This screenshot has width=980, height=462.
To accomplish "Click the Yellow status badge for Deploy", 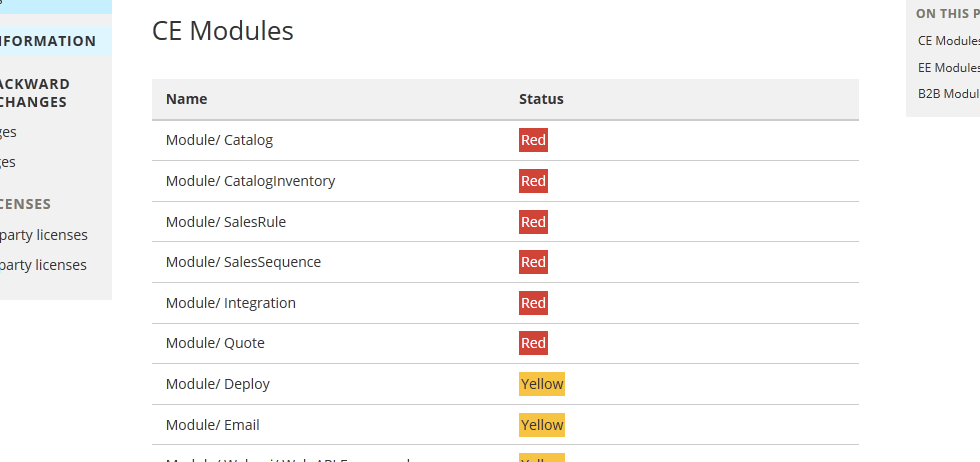I will tap(542, 384).
